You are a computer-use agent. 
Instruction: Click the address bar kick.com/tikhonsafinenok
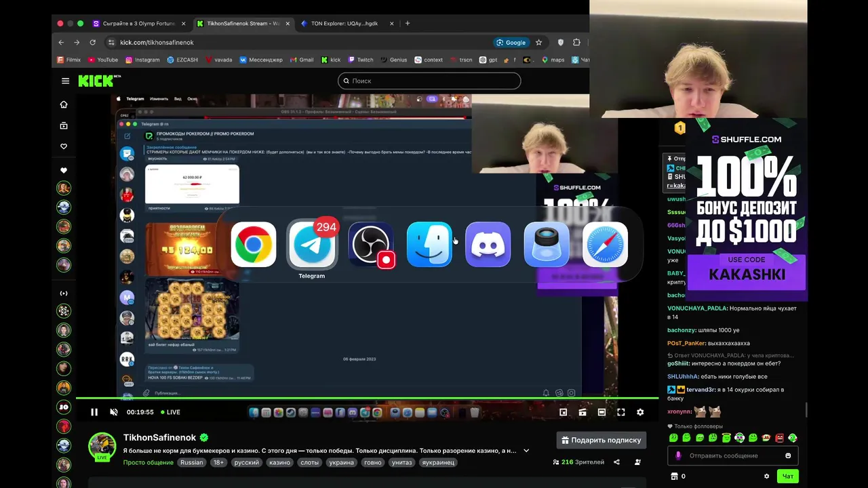(x=157, y=42)
